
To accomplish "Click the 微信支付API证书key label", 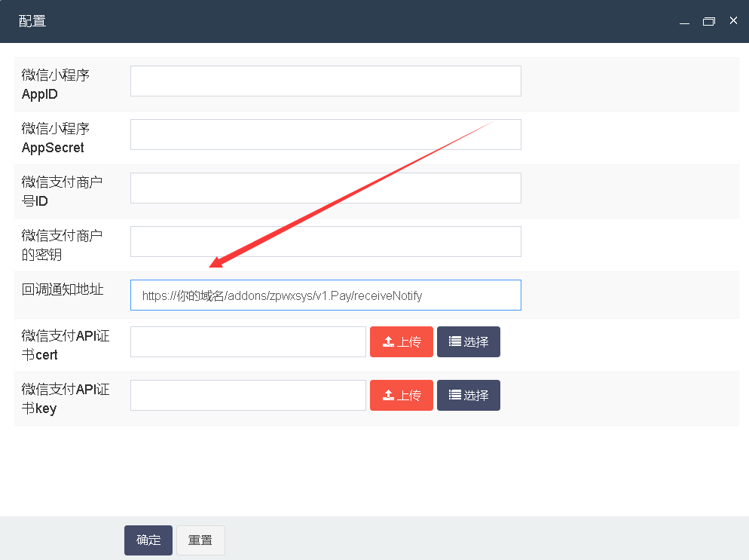I will tap(66, 399).
